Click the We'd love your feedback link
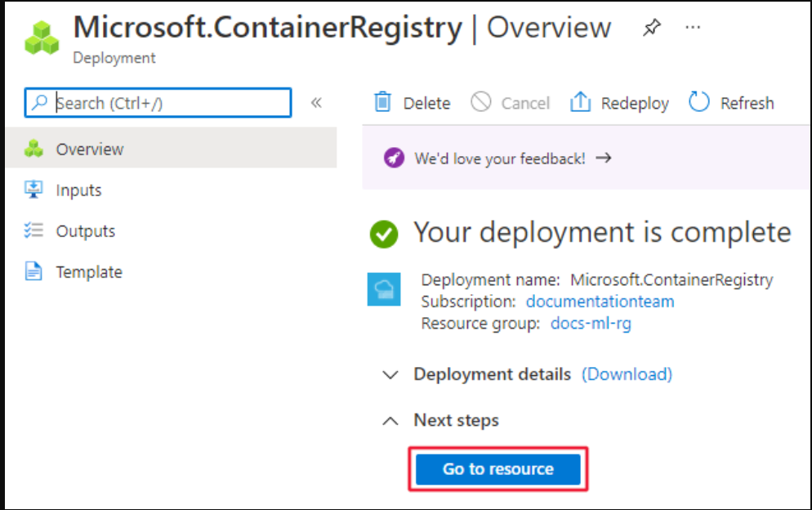The image size is (812, 510). pyautogui.click(x=500, y=158)
